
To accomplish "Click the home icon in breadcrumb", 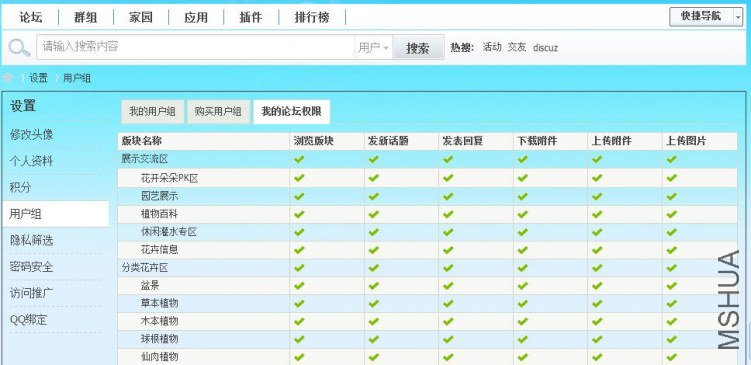I will tap(8, 78).
